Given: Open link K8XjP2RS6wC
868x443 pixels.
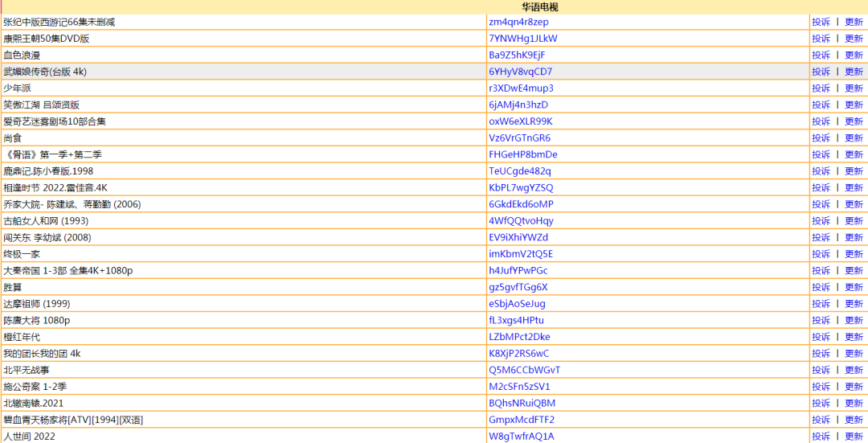Looking at the screenshot, I should [x=519, y=353].
